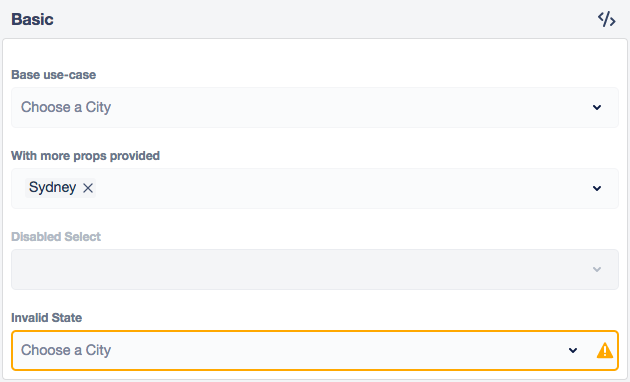The image size is (630, 382).
Task: Click the disabled select chevron
Action: pyautogui.click(x=597, y=269)
